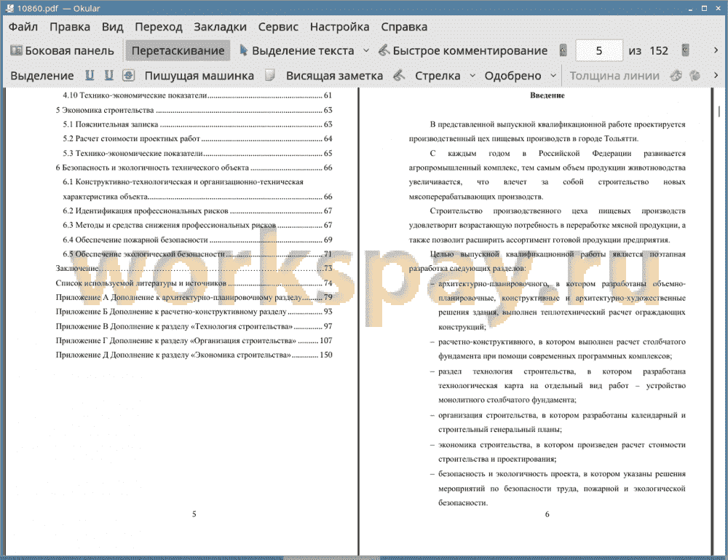Click the text 'безопасность и экологичность проекта'
Image resolution: width=728 pixels, height=560 pixels.
[x=508, y=473]
